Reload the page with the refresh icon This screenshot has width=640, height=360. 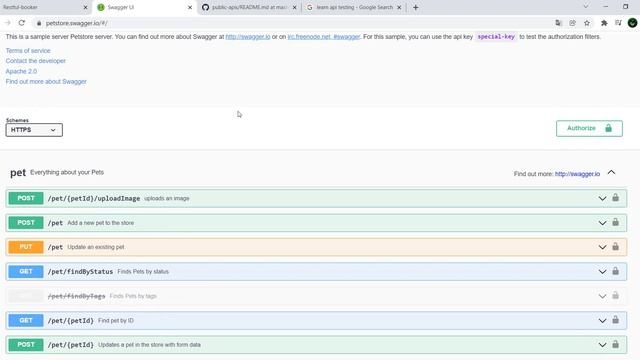[x=22, y=23]
